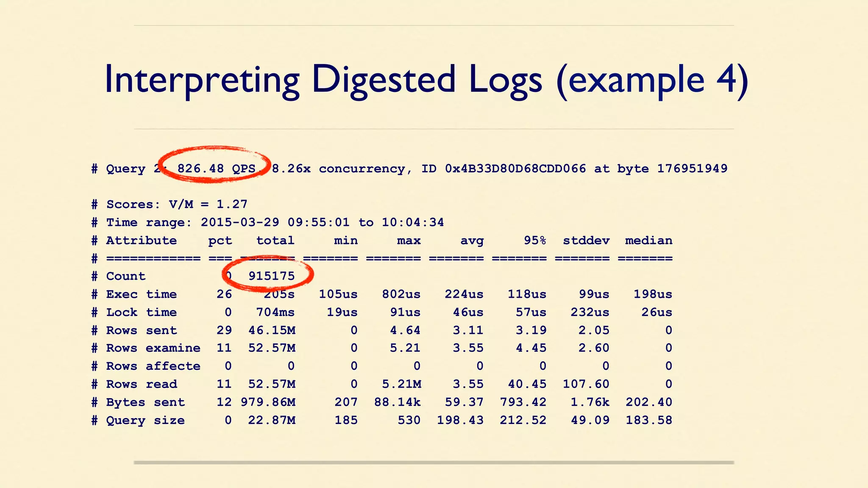Click the 'max' column header

pyautogui.click(x=409, y=241)
